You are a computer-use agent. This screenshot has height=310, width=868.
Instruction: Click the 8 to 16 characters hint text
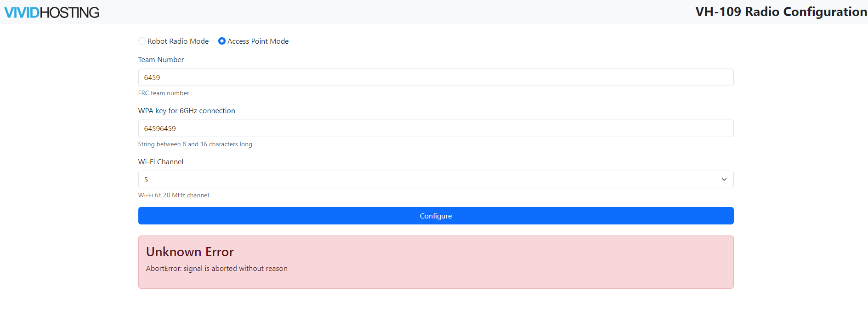195,144
